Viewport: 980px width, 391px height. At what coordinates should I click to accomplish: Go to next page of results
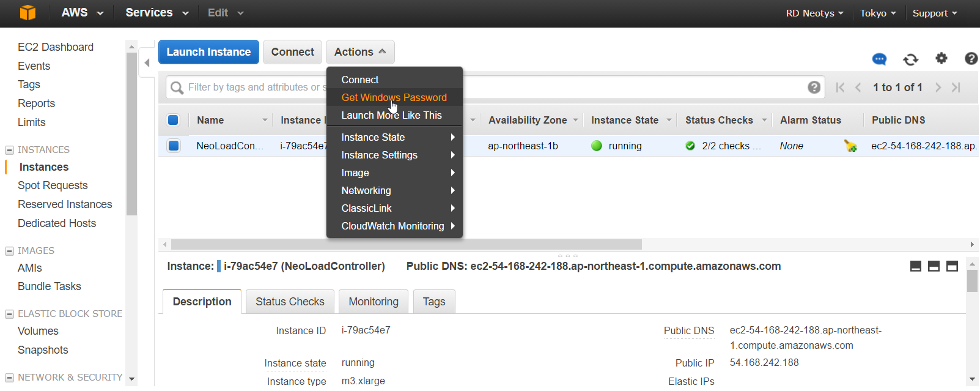point(938,88)
